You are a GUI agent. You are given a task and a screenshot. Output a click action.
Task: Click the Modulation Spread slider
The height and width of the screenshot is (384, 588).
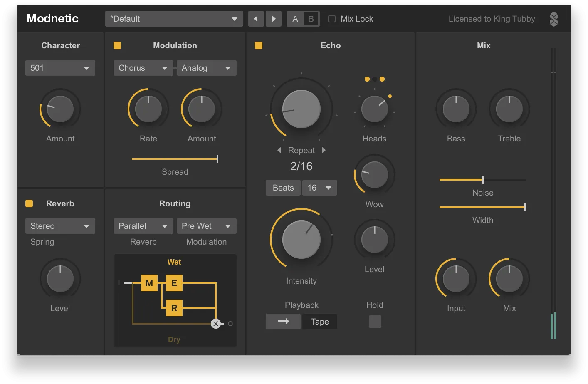(175, 159)
